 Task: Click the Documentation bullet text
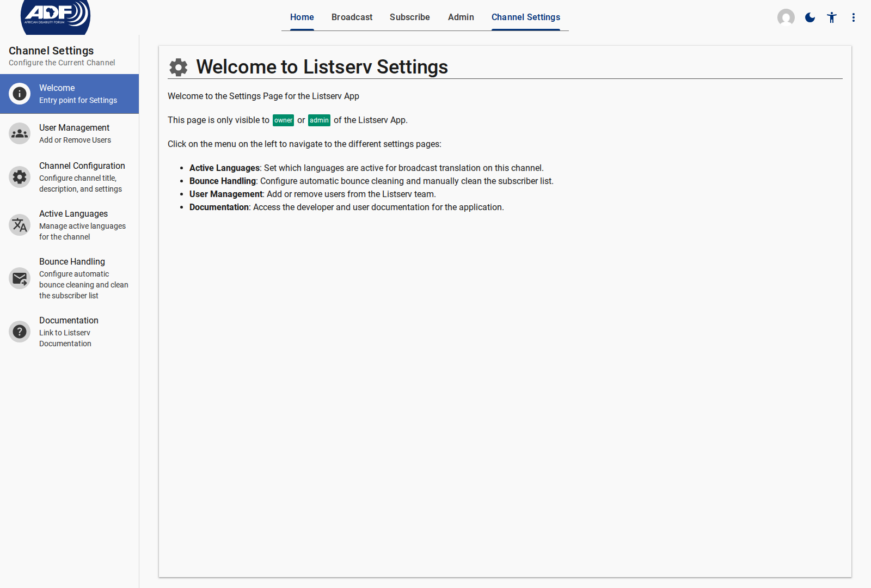(347, 207)
